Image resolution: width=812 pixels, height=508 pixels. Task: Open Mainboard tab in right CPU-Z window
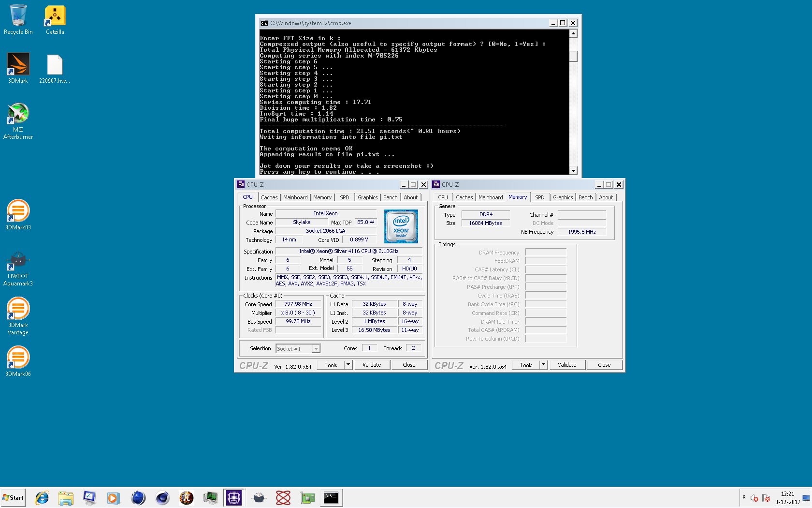[491, 197]
